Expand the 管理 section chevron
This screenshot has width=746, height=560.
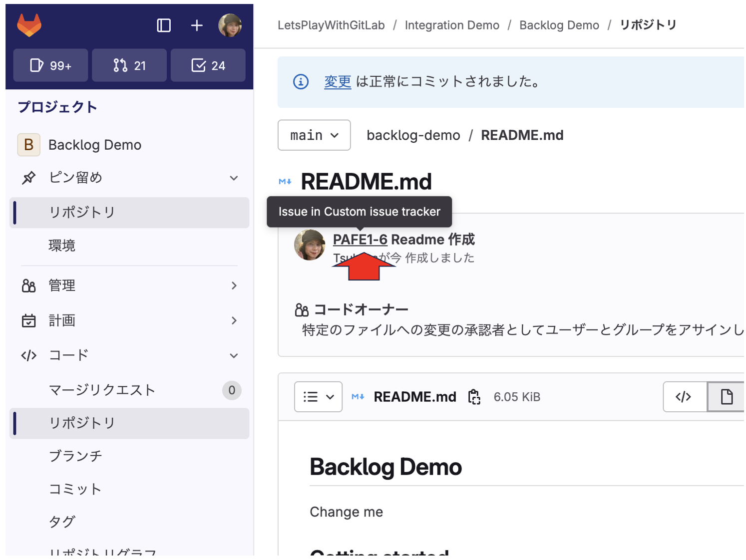pyautogui.click(x=234, y=285)
